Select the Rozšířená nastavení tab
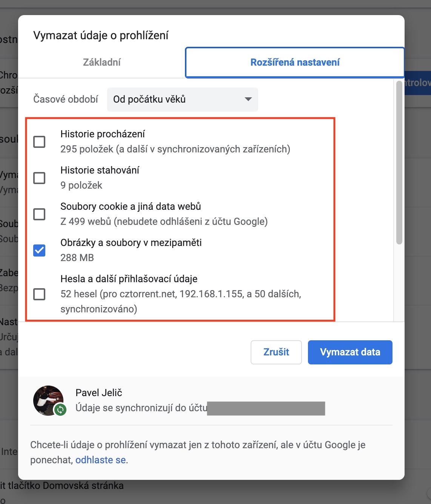The height and width of the screenshot is (504, 431). coord(295,62)
